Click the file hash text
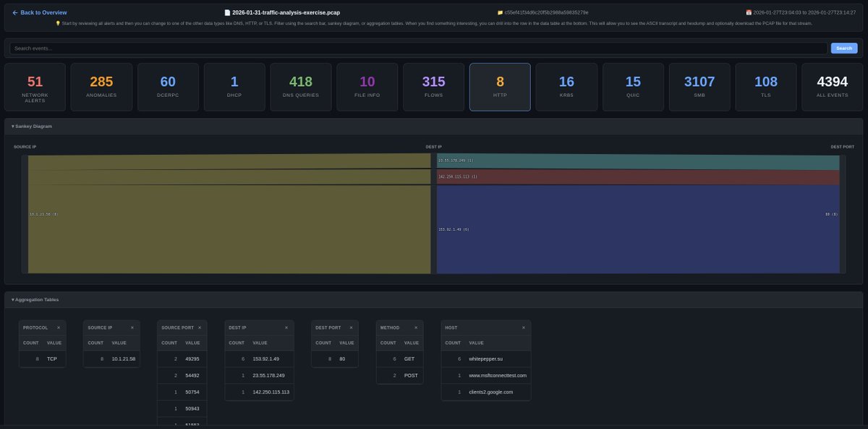Viewport: 868px width, 429px height. pos(547,12)
